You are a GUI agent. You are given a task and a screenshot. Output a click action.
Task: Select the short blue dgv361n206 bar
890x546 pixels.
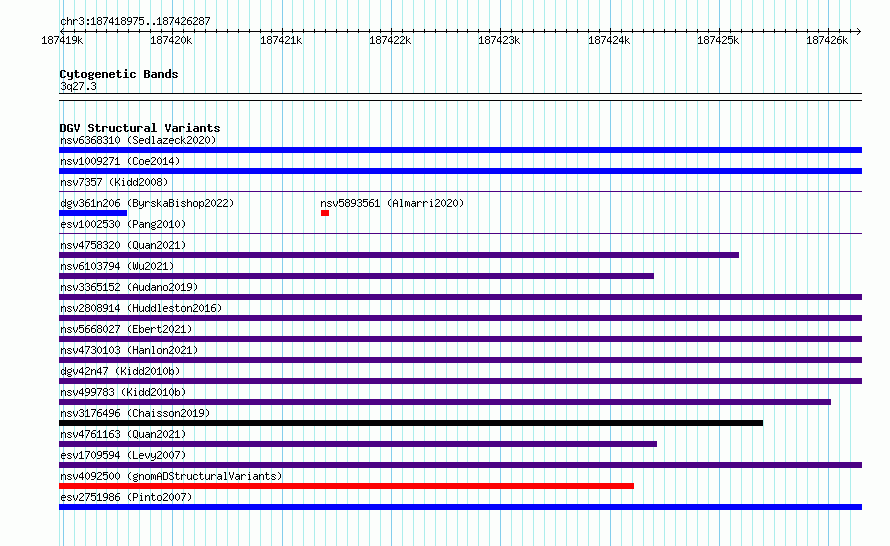pyautogui.click(x=93, y=213)
